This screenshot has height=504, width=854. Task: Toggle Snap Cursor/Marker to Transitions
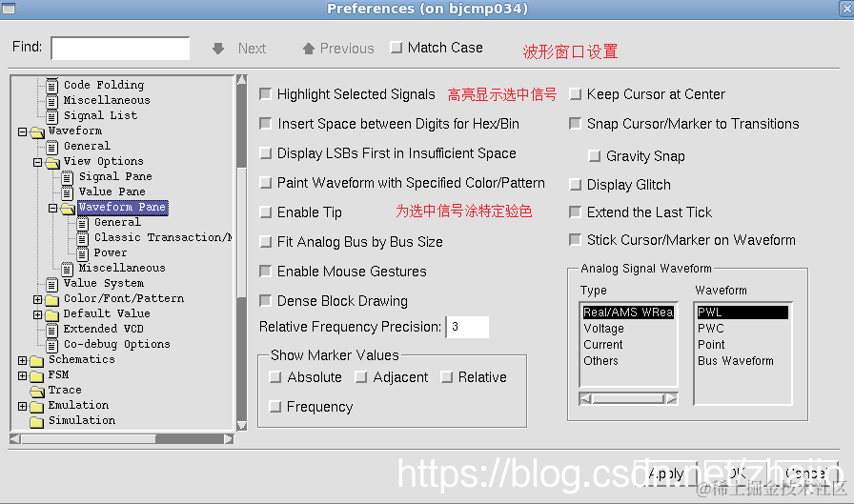pos(575,124)
